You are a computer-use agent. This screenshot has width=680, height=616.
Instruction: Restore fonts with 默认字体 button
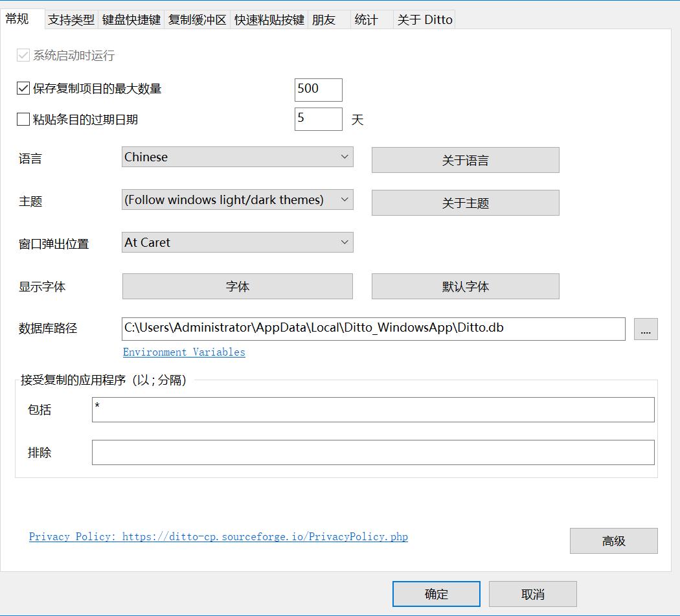[465, 286]
